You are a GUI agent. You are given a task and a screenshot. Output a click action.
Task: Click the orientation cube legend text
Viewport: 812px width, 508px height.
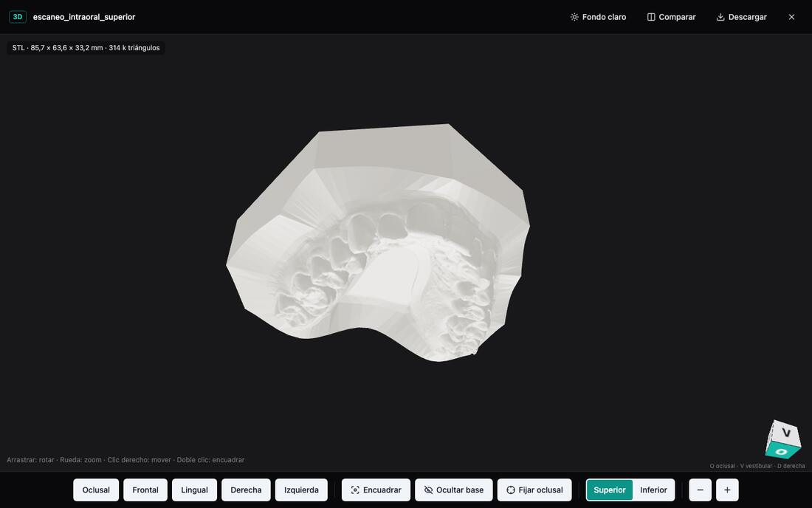(757, 466)
